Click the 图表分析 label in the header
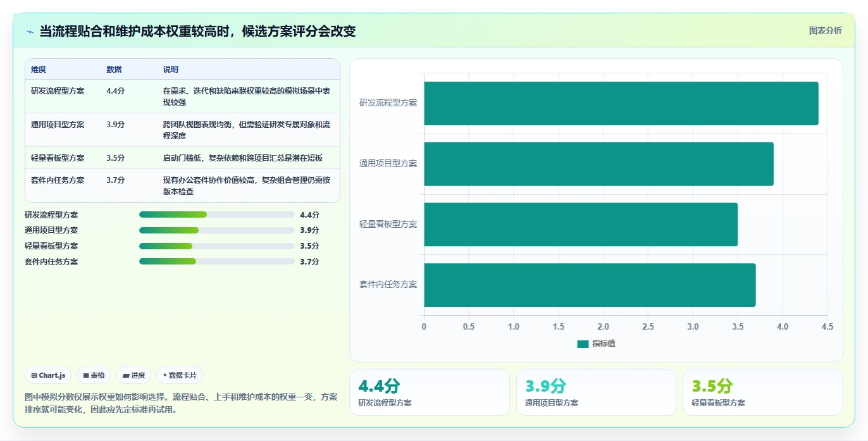Viewport: 868px width, 441px height. (x=826, y=30)
